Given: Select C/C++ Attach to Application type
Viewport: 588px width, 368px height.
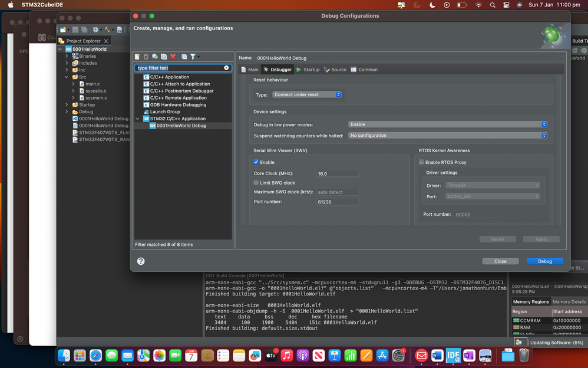Looking at the screenshot, I should (x=180, y=84).
